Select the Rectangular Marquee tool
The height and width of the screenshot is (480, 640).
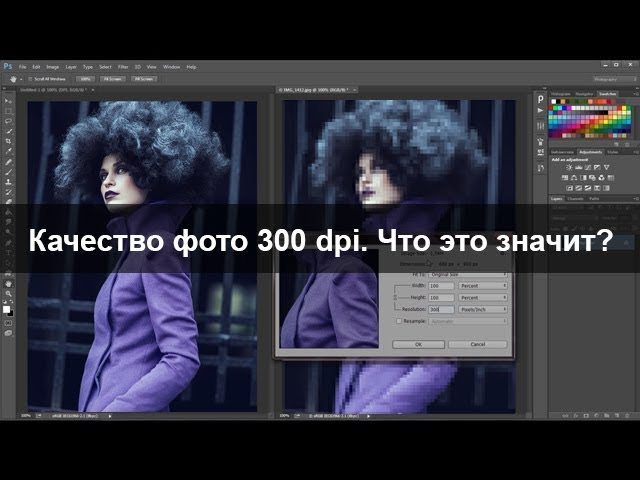pos(8,111)
